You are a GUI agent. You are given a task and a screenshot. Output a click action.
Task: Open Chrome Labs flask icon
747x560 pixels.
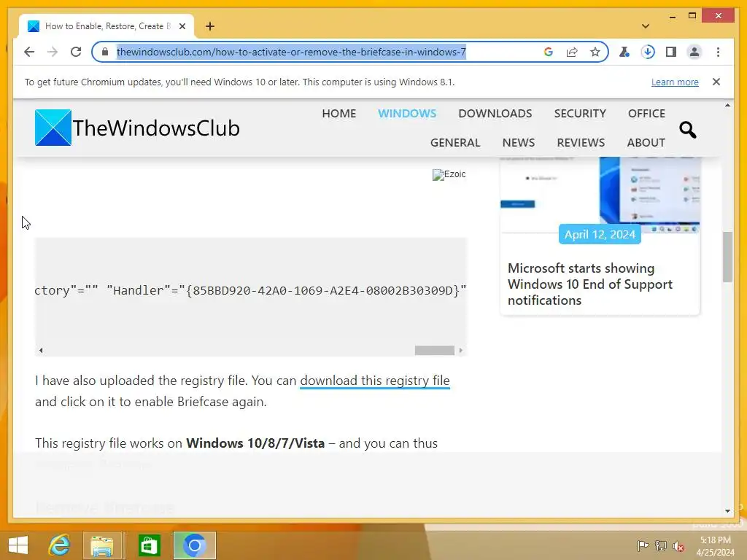624,52
